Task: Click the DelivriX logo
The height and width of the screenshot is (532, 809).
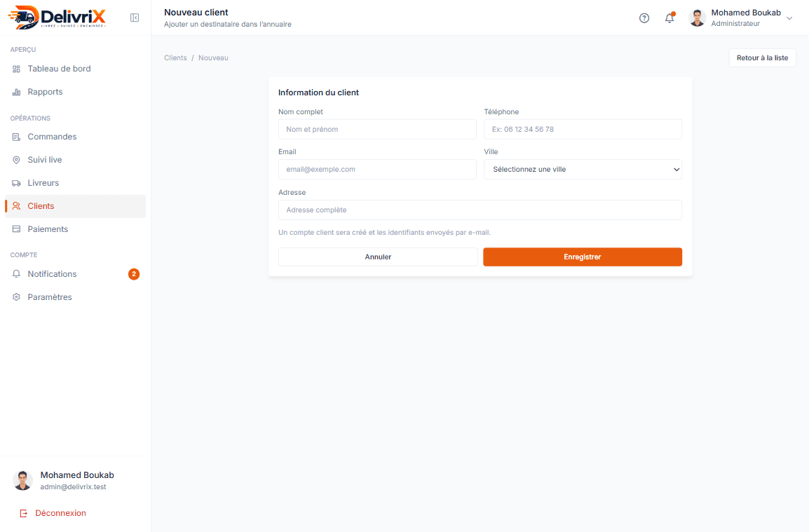Action: click(x=57, y=17)
